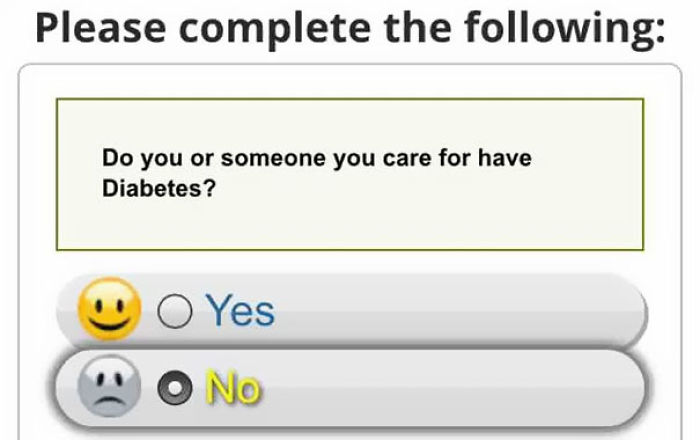The image size is (700, 440).
Task: Click the white form panel above the question box
Action: [x=350, y=82]
